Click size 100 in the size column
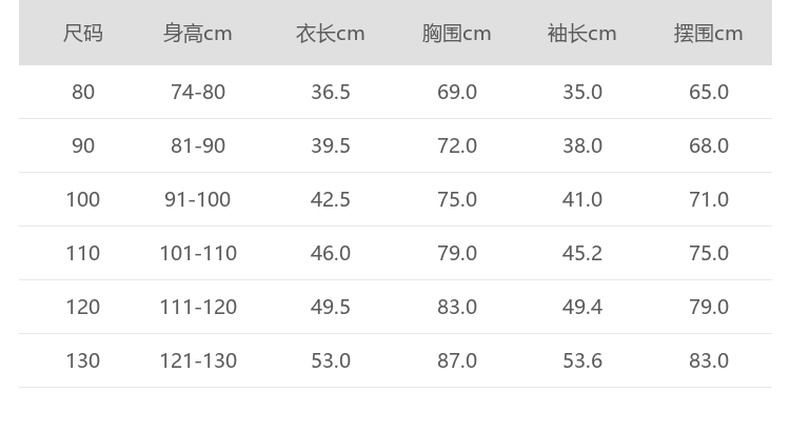790x431 pixels. tap(83, 200)
